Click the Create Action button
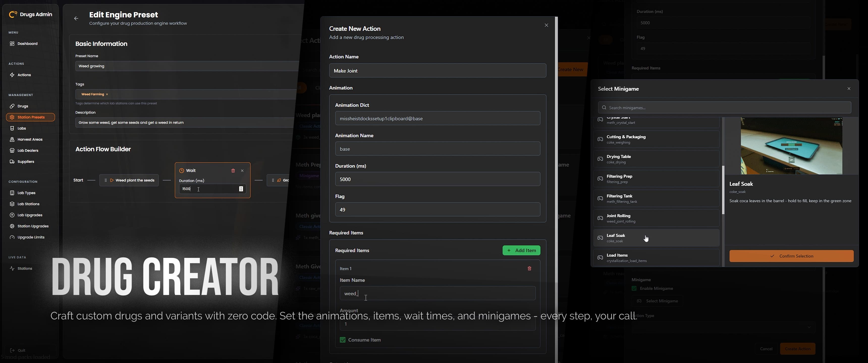 tap(797, 349)
